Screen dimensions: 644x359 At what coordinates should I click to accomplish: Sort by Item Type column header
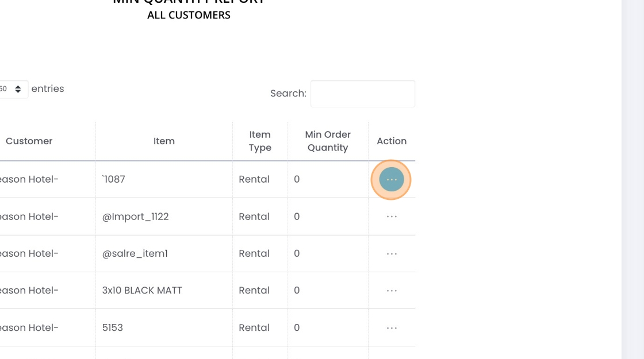pyautogui.click(x=260, y=141)
